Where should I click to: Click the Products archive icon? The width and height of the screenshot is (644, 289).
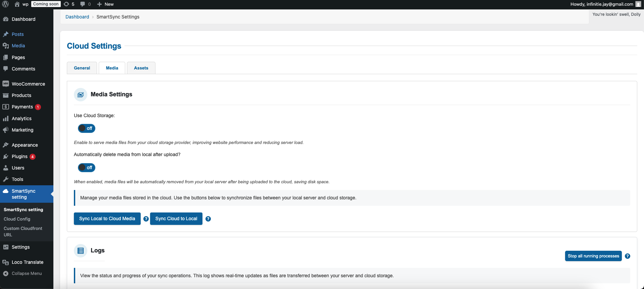click(6, 95)
